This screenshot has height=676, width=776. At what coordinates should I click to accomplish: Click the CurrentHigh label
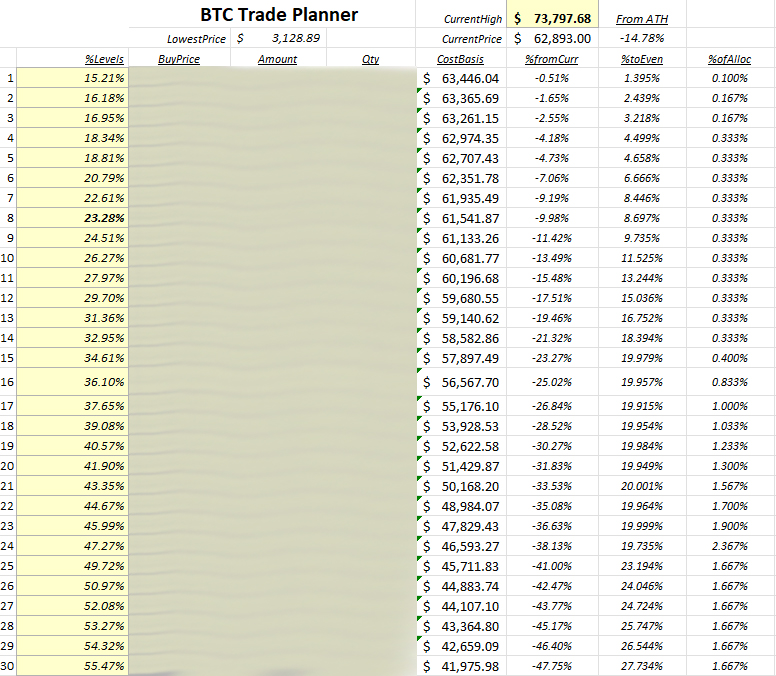pyautogui.click(x=473, y=19)
